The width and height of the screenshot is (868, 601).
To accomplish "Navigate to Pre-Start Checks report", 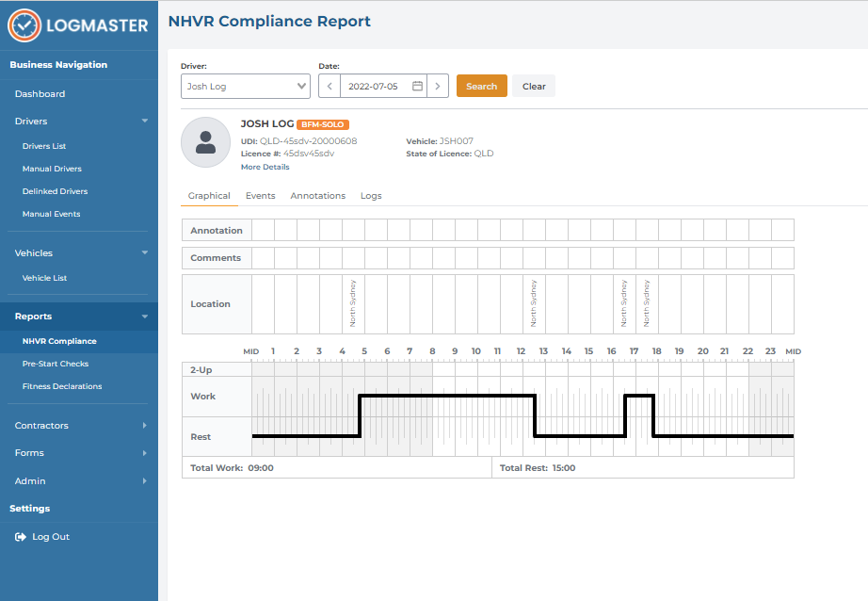I will tap(55, 364).
